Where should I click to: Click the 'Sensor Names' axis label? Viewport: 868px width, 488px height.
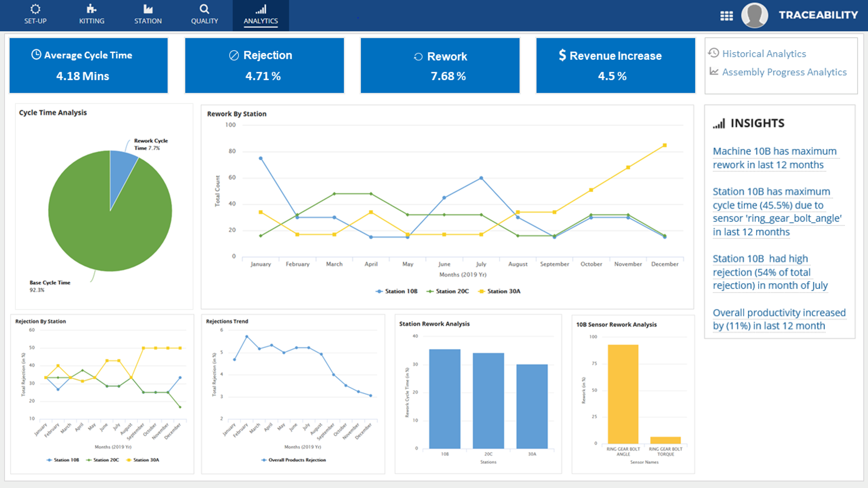(x=644, y=462)
